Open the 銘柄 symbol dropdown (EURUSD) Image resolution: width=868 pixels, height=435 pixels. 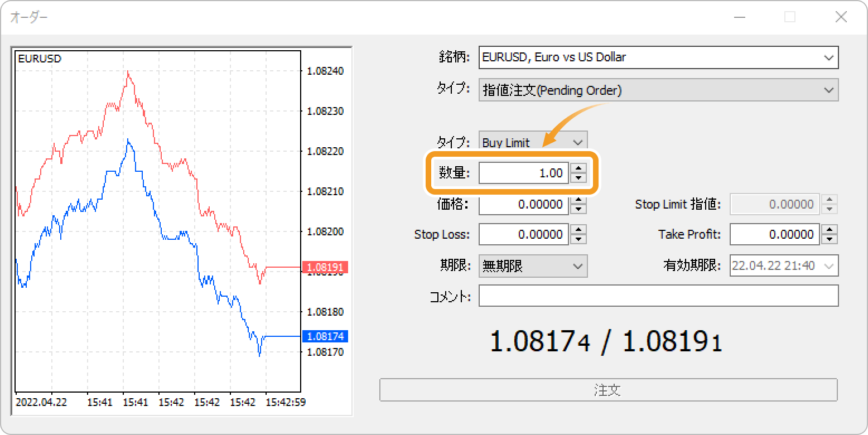click(658, 57)
